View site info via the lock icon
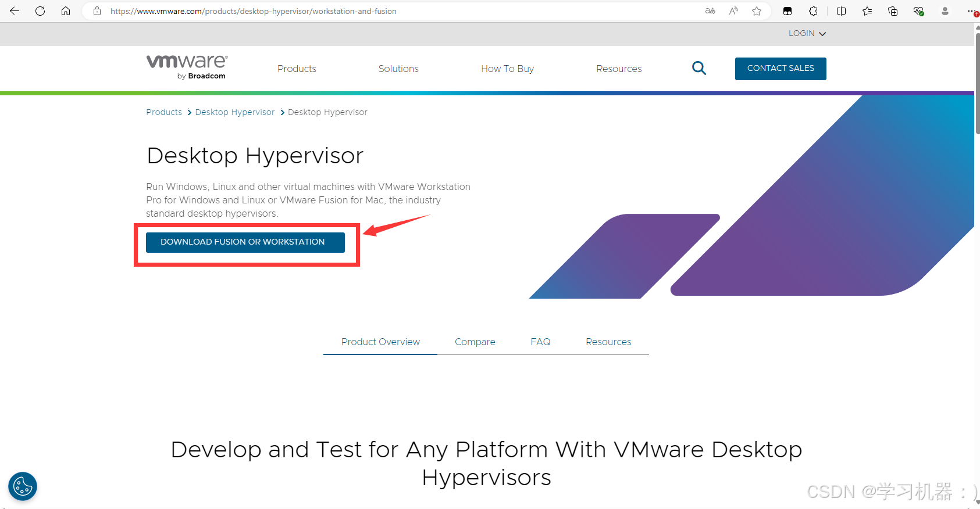Viewport: 980px width, 509px height. click(97, 11)
